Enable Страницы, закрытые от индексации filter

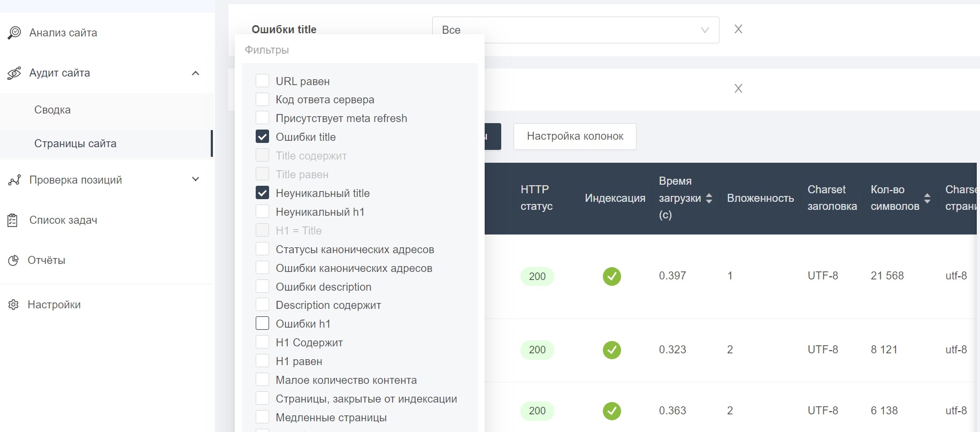click(x=262, y=398)
